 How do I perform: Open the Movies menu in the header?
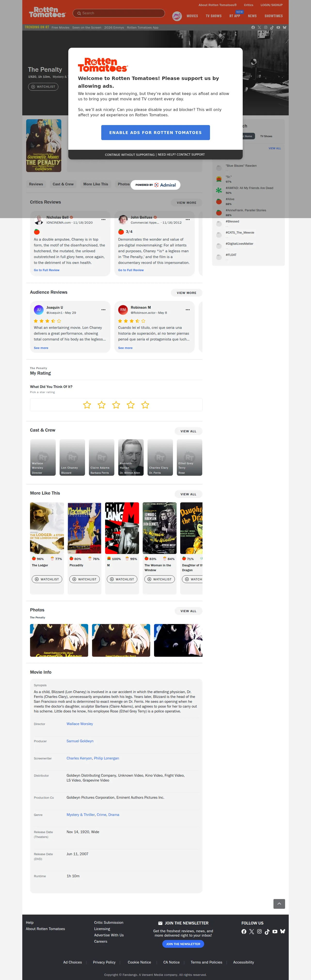coord(192,16)
